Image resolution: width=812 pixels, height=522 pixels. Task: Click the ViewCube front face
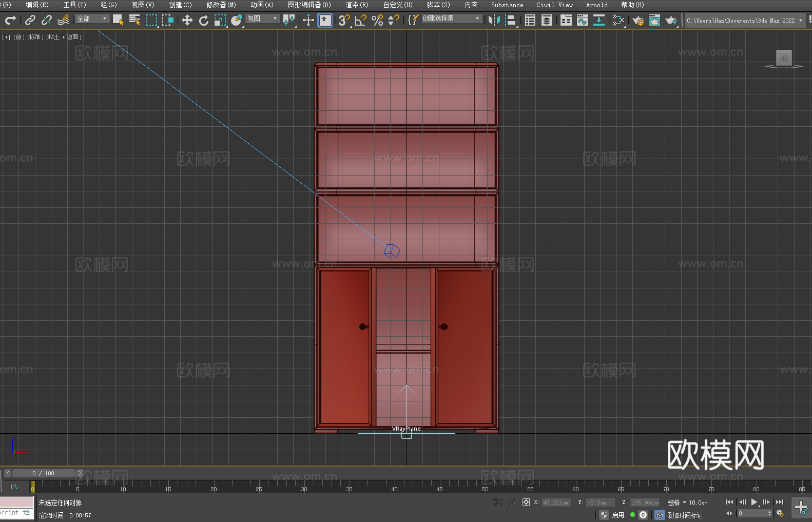click(784, 57)
